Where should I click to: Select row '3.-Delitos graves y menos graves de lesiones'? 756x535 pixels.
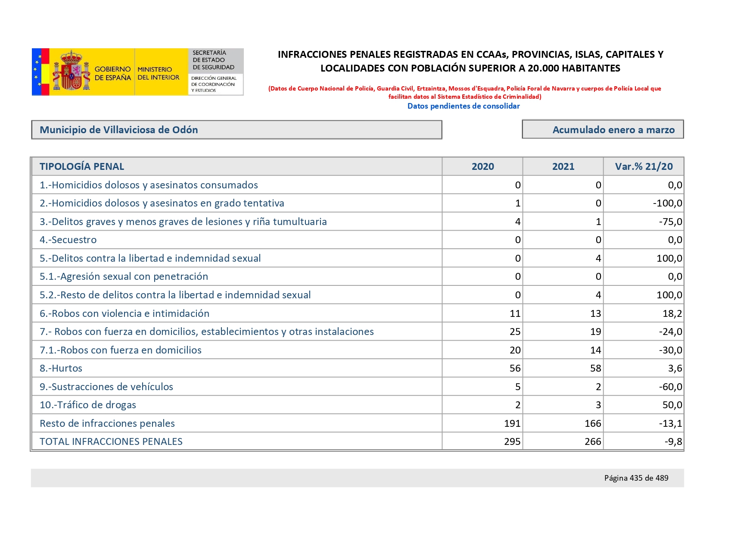click(358, 222)
